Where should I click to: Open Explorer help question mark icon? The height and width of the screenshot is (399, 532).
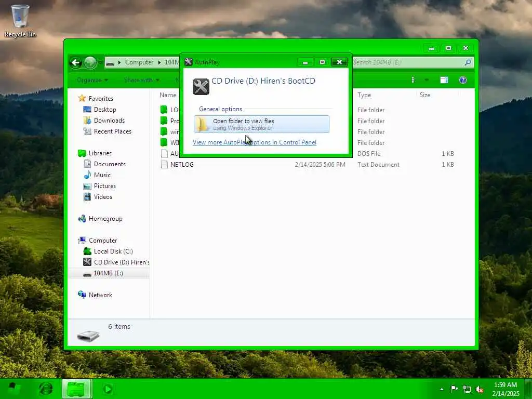point(463,80)
